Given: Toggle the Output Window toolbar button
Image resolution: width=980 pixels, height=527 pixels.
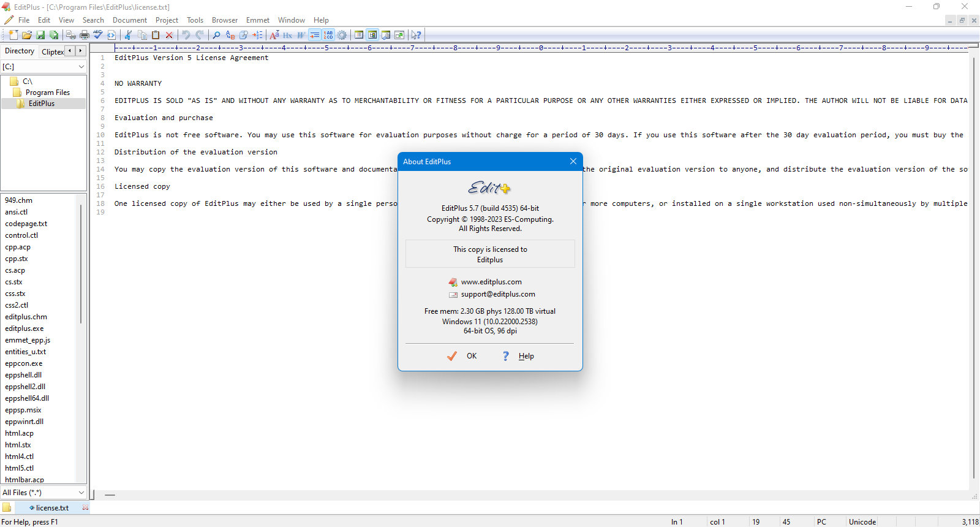Looking at the screenshot, I should [386, 35].
